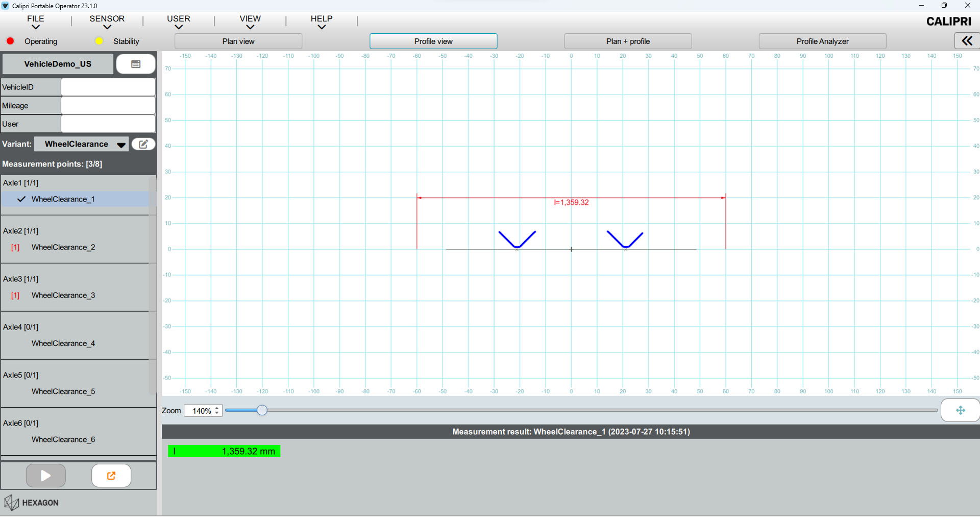The image size is (980, 517).
Task: Select WheelClearance_3 measurement point
Action: (63, 295)
